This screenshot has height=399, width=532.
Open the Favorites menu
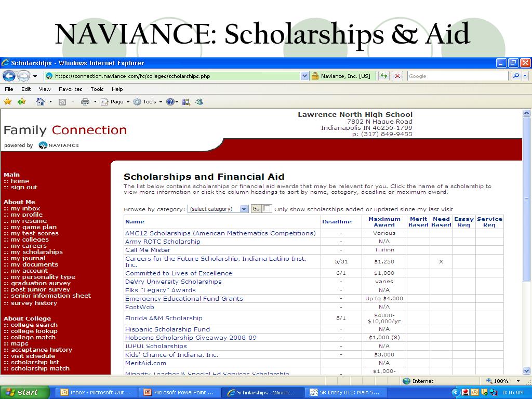70,89
